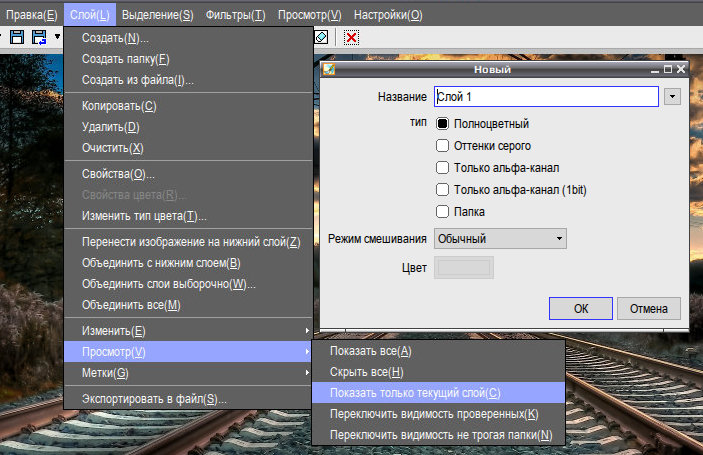Choose Копировать(C) layer

(x=188, y=106)
